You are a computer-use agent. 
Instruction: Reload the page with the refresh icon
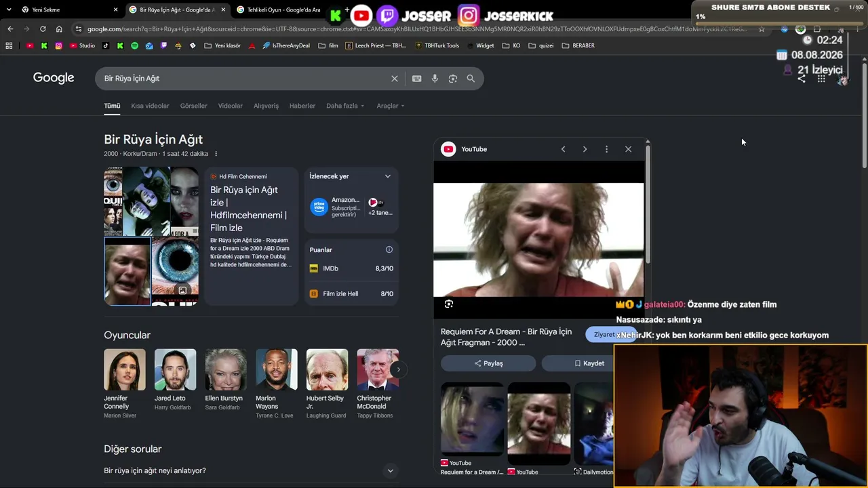43,29
